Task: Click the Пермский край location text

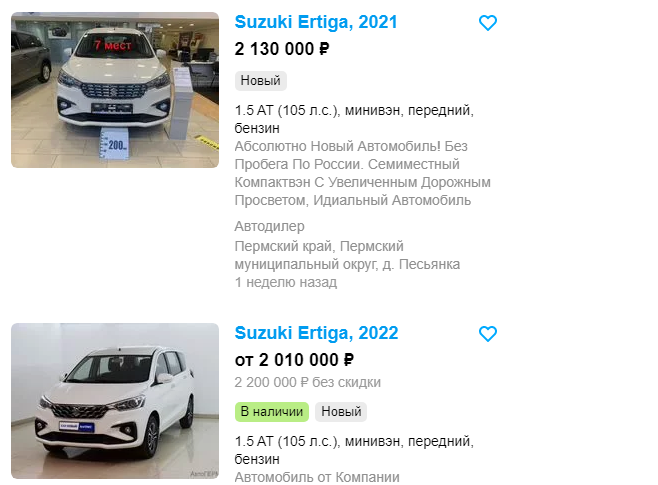Action: pos(347,255)
